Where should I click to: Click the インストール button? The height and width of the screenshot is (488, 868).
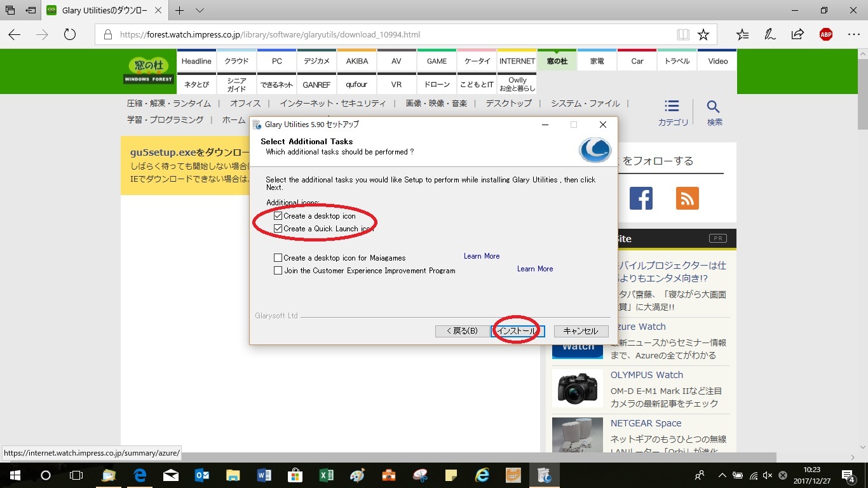[518, 331]
